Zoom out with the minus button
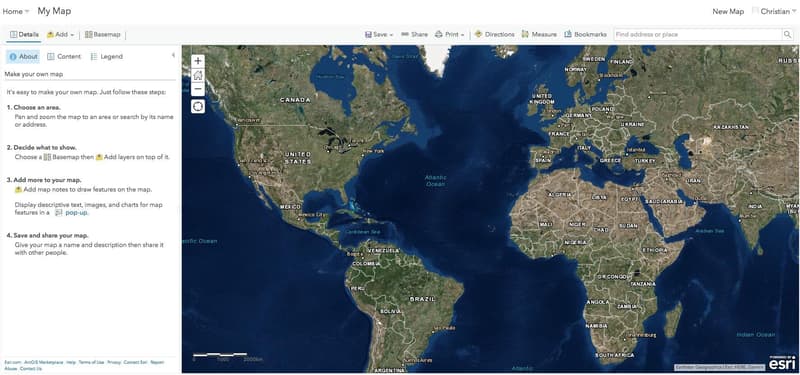800x375 pixels. [x=198, y=89]
